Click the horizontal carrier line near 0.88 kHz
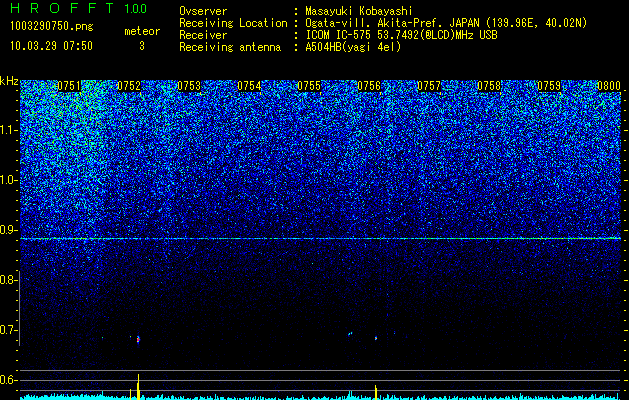The height and width of the screenshot is (400, 629). (320, 239)
